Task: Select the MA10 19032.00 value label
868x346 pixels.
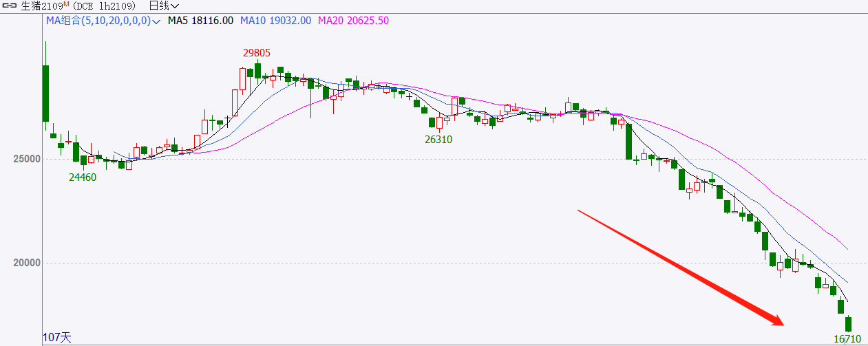Action: point(275,21)
